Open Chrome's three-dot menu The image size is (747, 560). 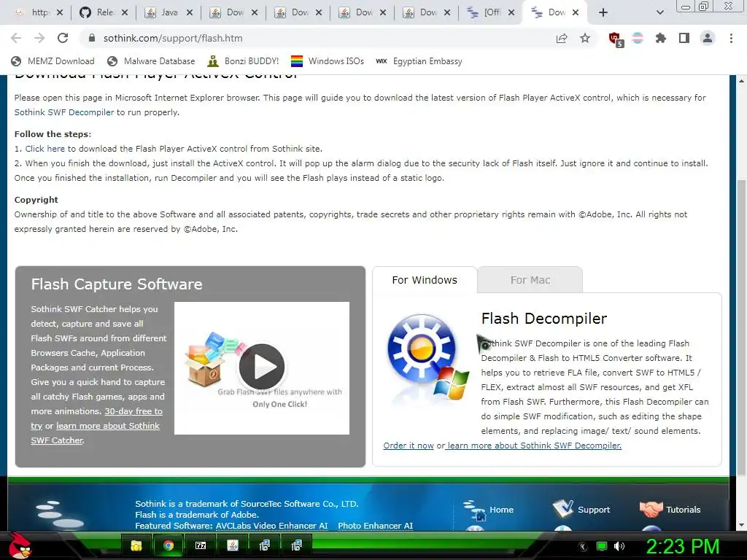[x=731, y=38]
